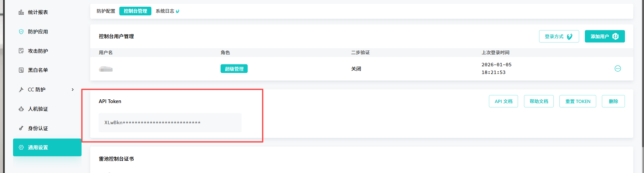The image size is (644, 173).
Task: Click the masked API Token field
Action: point(170,123)
